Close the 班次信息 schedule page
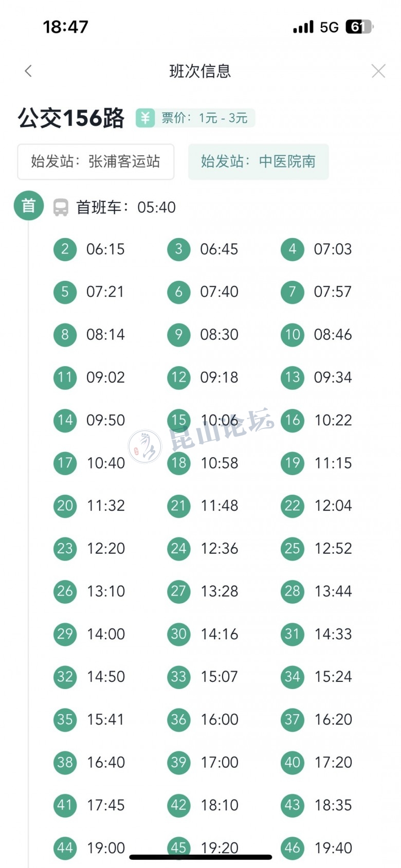401x868 pixels. click(x=378, y=71)
